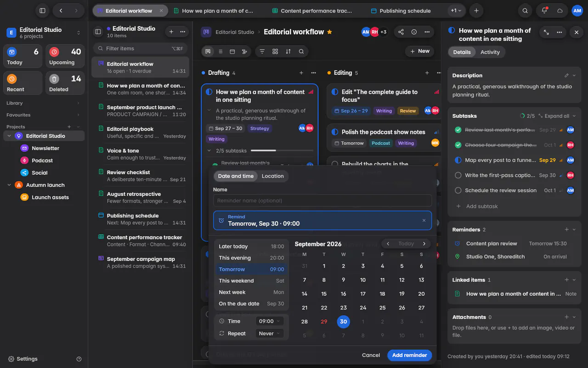The width and height of the screenshot is (588, 368).
Task: Switch to the Publishing schedule tab
Action: tap(401, 11)
